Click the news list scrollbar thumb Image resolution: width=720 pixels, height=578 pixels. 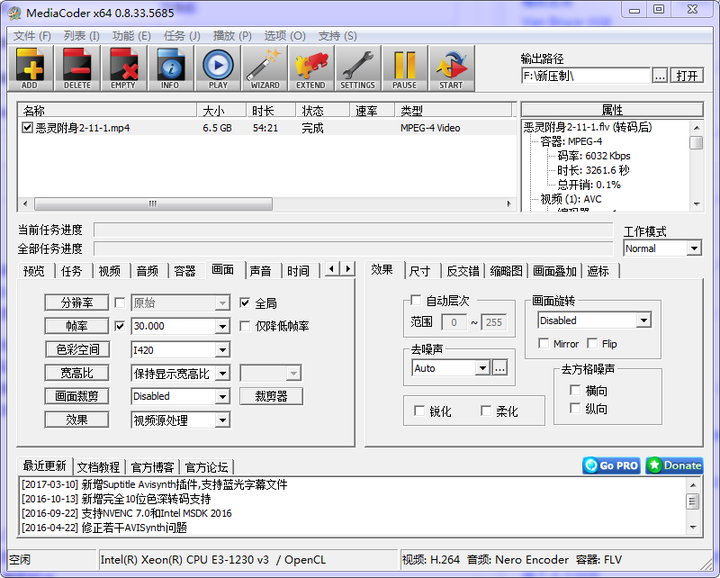[x=692, y=501]
